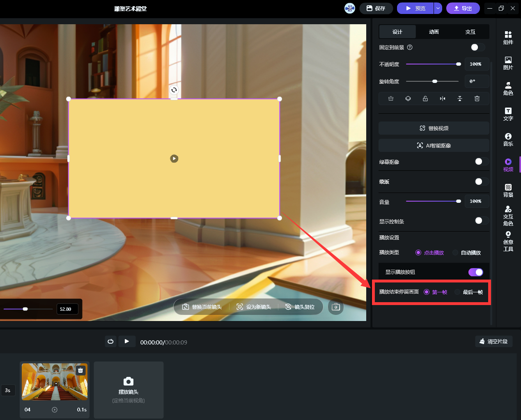Open the 组件 components panel
The height and width of the screenshot is (420, 521).
click(508, 37)
